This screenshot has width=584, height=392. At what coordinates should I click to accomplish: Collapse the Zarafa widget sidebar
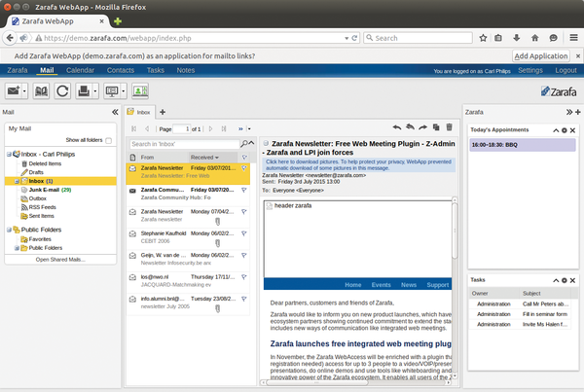tap(569, 112)
